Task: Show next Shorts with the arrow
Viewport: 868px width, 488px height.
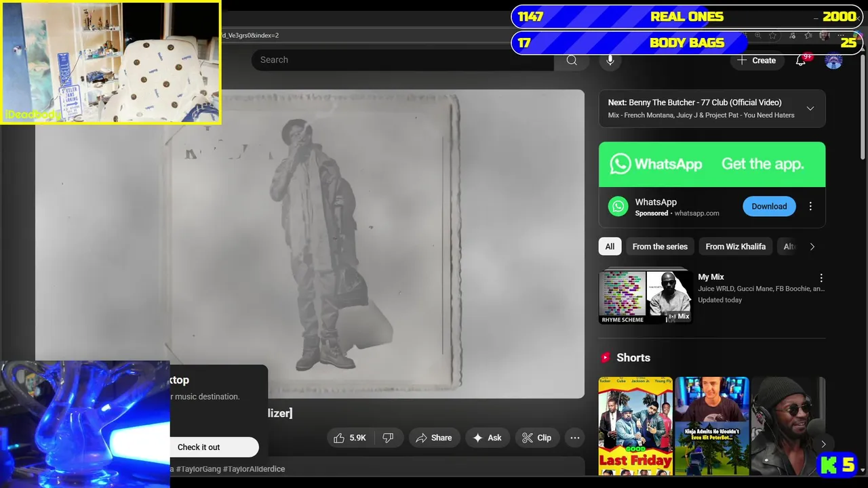Action: tap(823, 445)
